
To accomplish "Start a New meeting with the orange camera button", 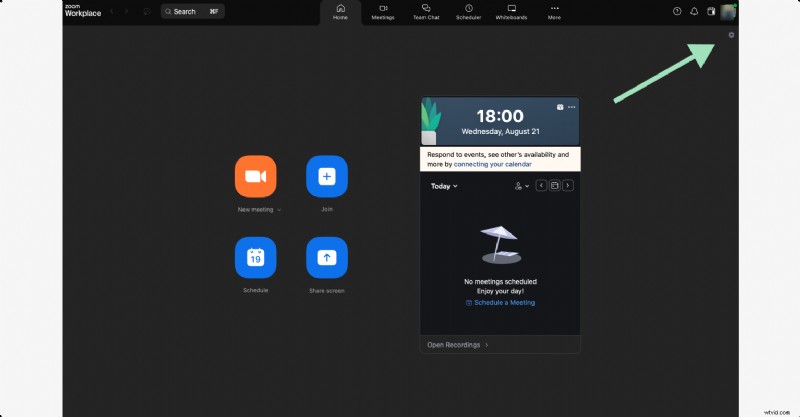I will [255, 176].
